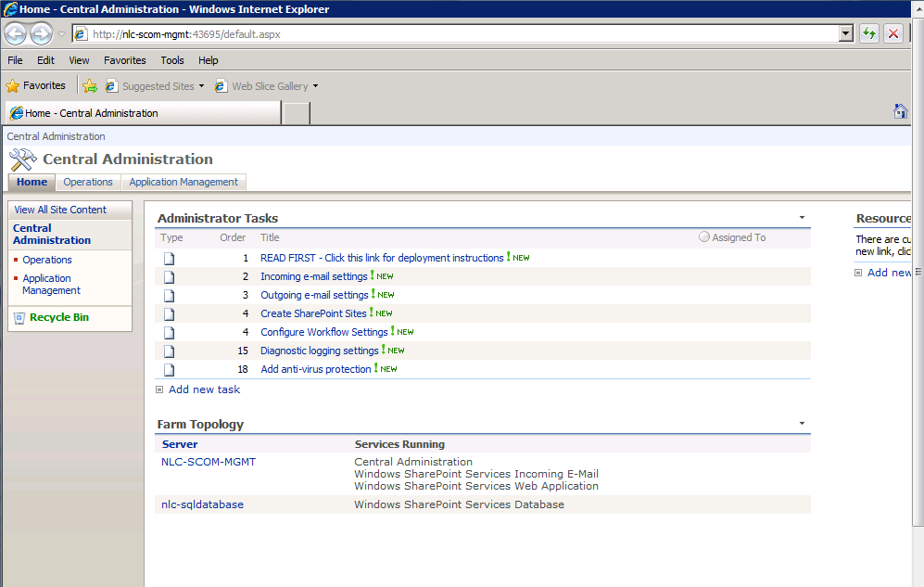924x587 pixels.
Task: Stop page loading with the red X icon
Action: [x=893, y=32]
